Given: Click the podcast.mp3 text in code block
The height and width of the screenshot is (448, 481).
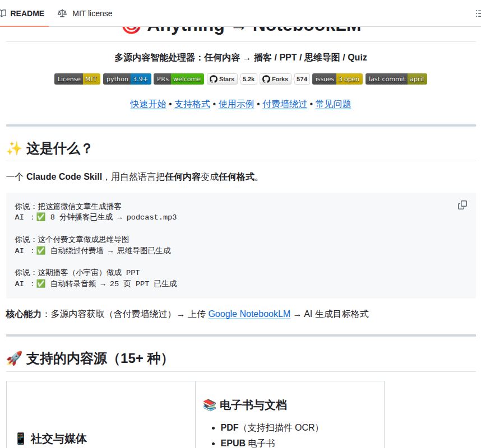Looking at the screenshot, I should point(151,217).
